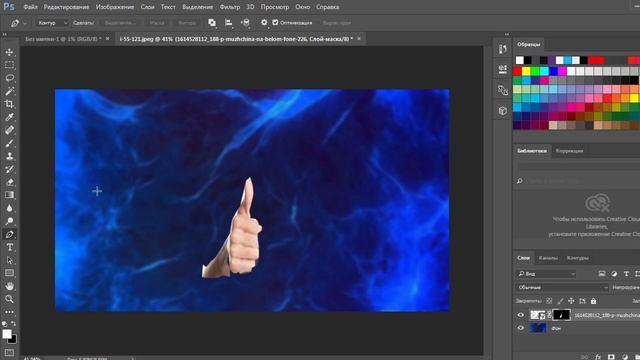
Task: Select the Hand tool
Action: [x=9, y=286]
